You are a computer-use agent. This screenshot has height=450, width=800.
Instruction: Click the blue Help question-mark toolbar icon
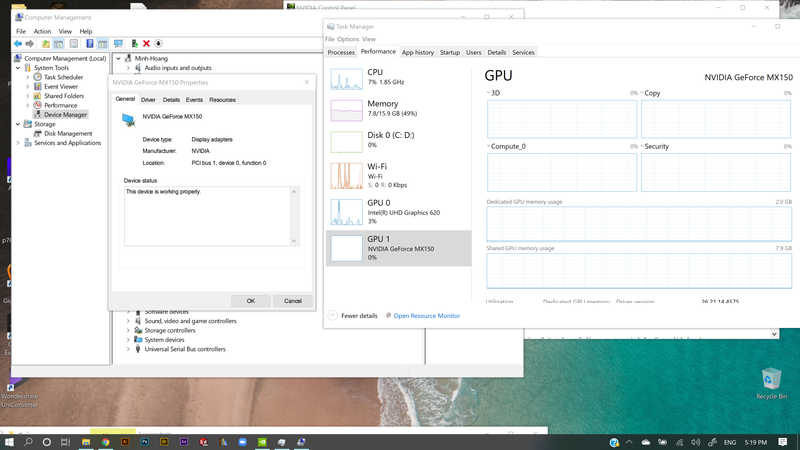pyautogui.click(x=90, y=44)
